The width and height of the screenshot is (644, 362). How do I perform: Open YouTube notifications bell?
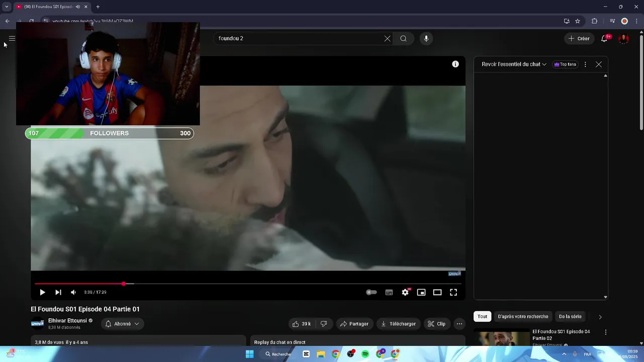point(605,38)
